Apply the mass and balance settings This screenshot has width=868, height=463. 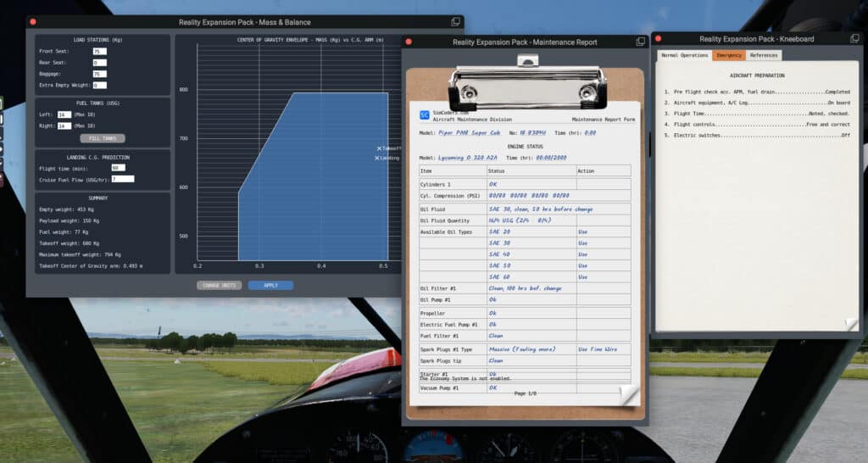coord(270,285)
